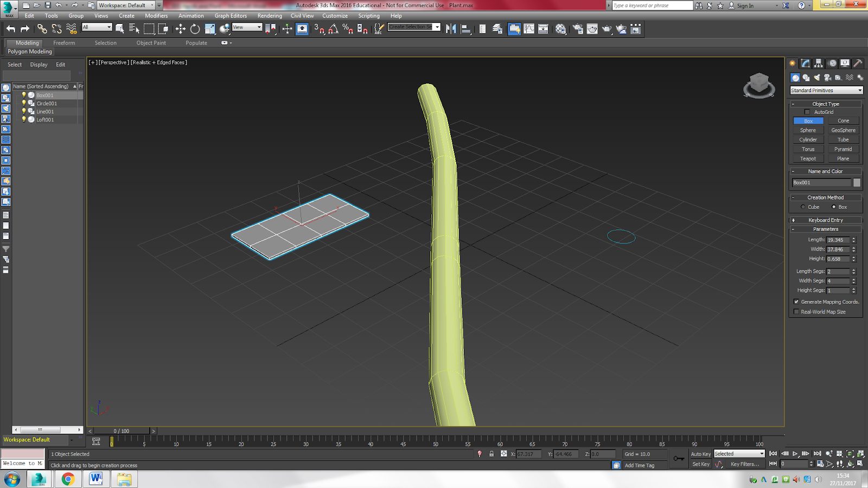
Task: Uncheck Generate Mapping Coords
Action: pyautogui.click(x=796, y=302)
